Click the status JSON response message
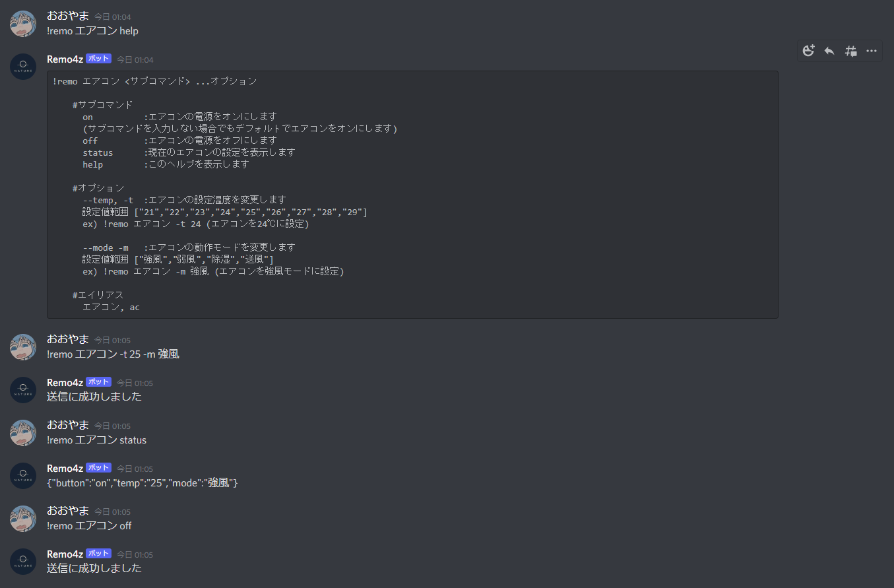 tap(142, 483)
